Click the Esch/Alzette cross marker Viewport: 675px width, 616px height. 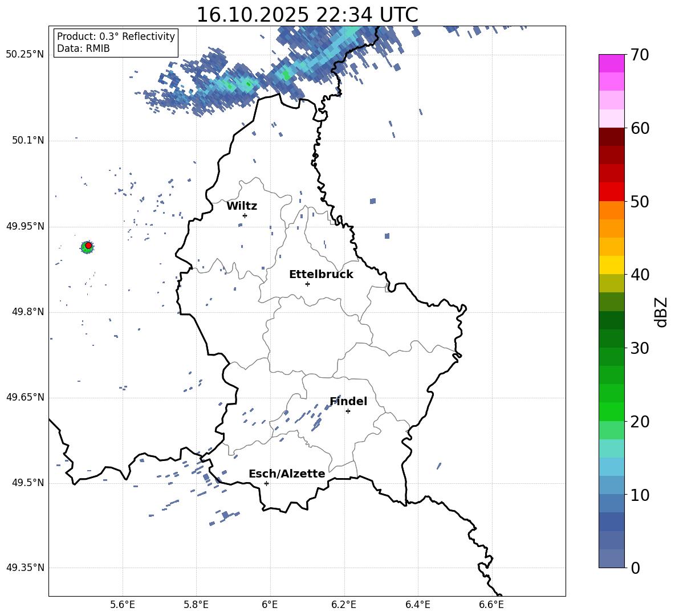pos(266,483)
